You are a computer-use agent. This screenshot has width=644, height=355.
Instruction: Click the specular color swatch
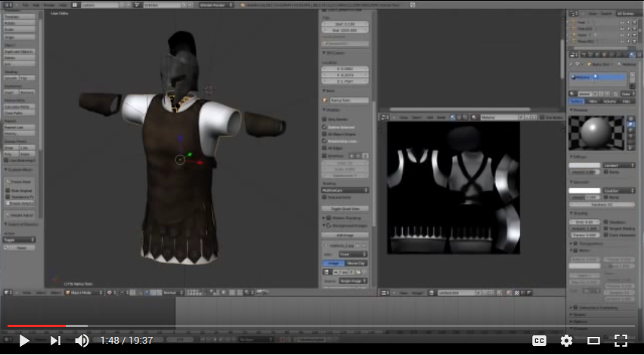[584, 190]
